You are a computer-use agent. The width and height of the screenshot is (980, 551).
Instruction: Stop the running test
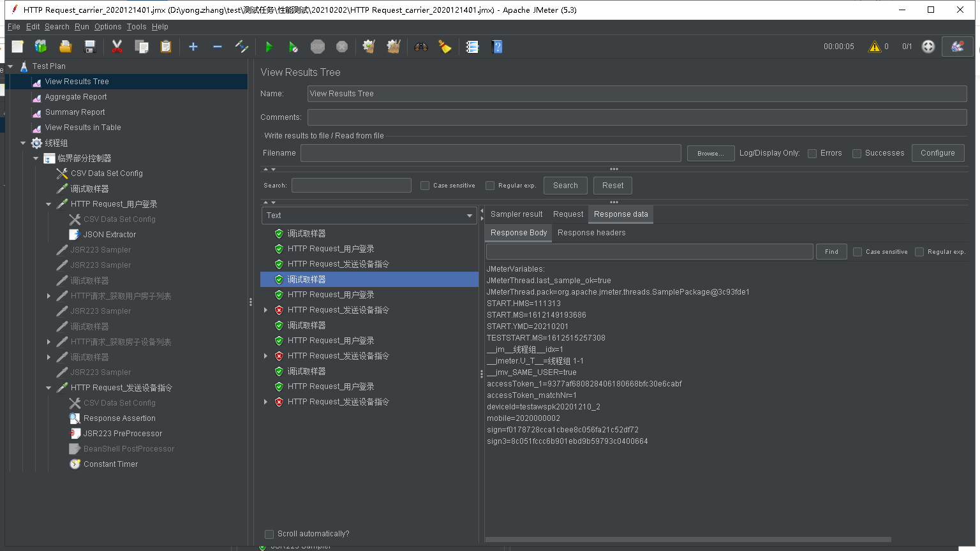click(318, 46)
